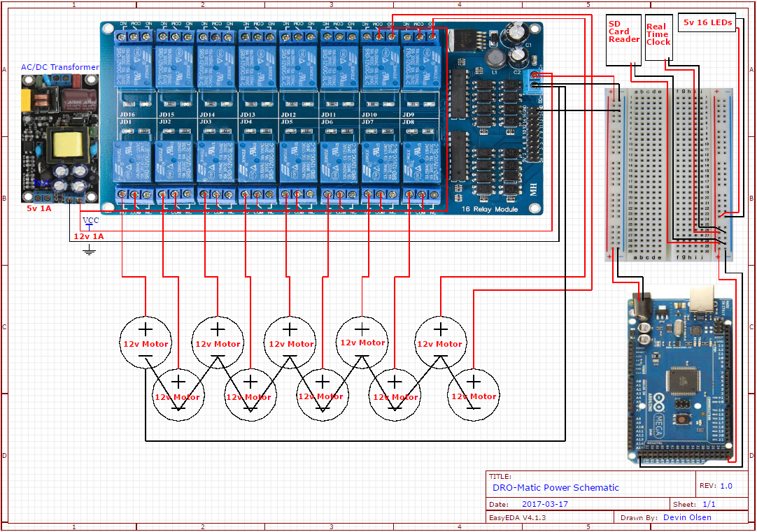Click the JD12 relay label

288,115
